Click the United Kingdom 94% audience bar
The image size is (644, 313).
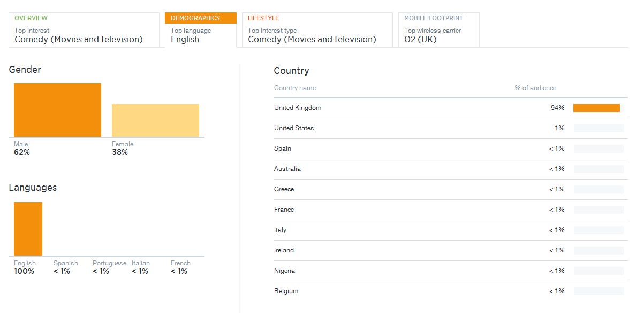596,108
